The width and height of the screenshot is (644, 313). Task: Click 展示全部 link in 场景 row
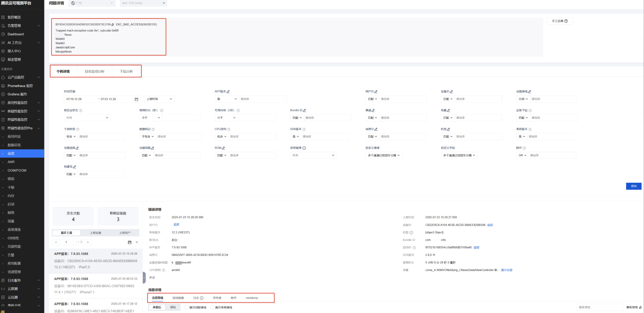click(507, 270)
